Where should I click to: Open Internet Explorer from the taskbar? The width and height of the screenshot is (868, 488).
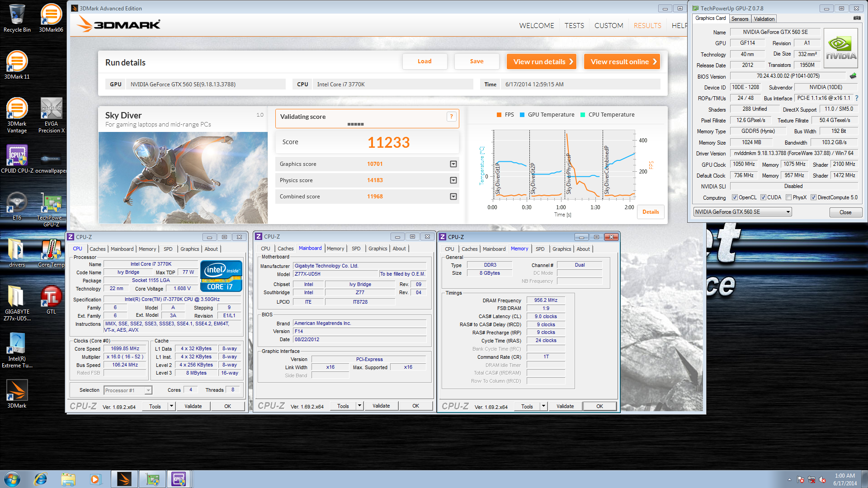pos(41,479)
